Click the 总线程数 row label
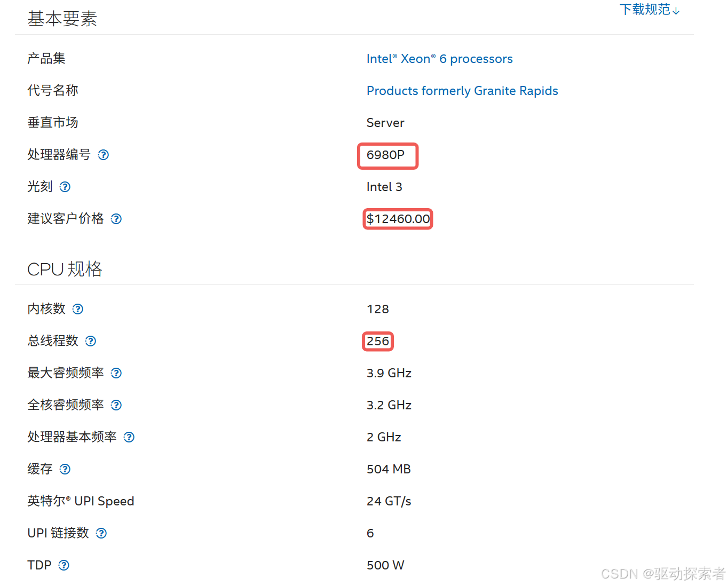Image resolution: width=728 pixels, height=586 pixels. click(53, 341)
